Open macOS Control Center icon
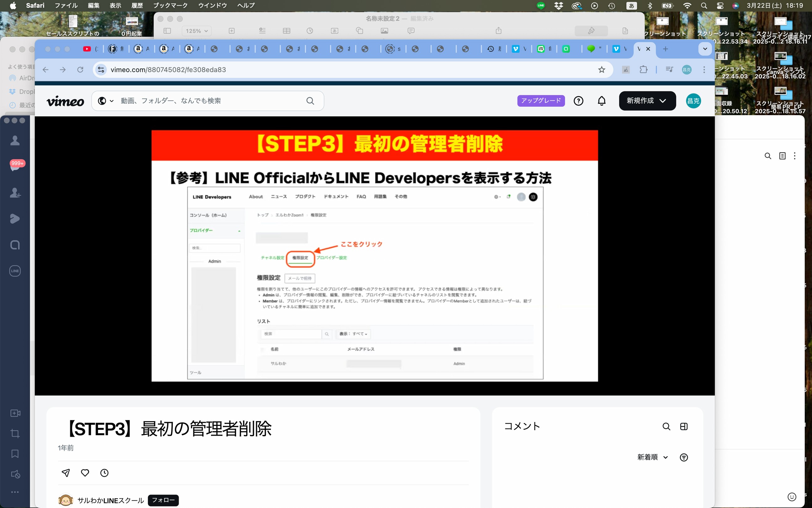The width and height of the screenshot is (812, 508). [720, 5]
